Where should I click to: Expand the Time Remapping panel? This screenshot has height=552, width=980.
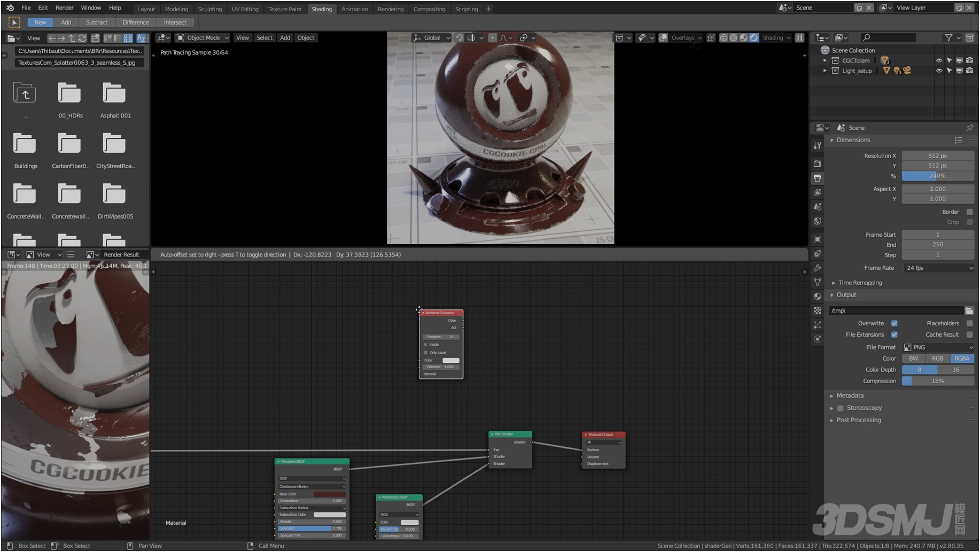pyautogui.click(x=860, y=283)
